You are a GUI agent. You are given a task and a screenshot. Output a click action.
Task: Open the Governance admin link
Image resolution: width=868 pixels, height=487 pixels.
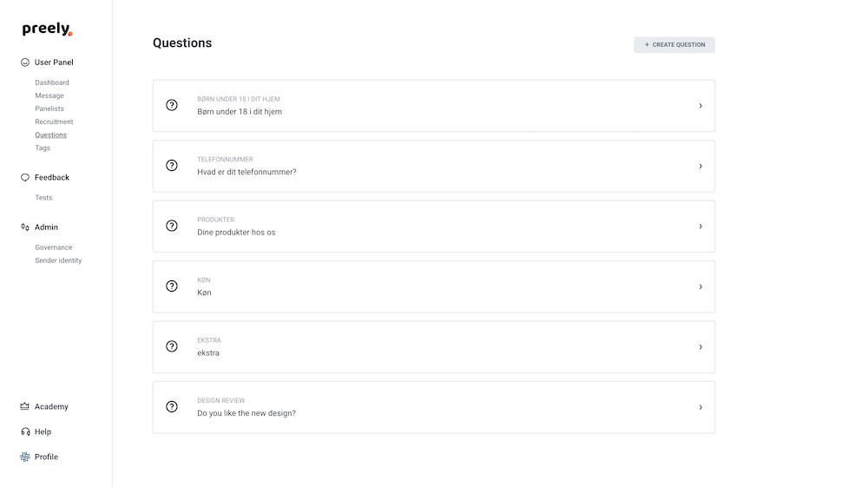click(54, 247)
